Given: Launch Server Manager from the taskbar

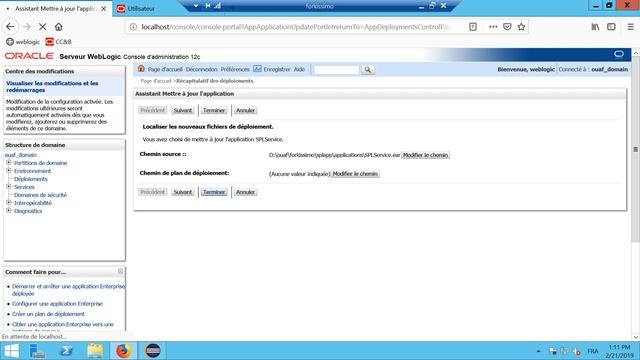Looking at the screenshot, I should (x=38, y=351).
